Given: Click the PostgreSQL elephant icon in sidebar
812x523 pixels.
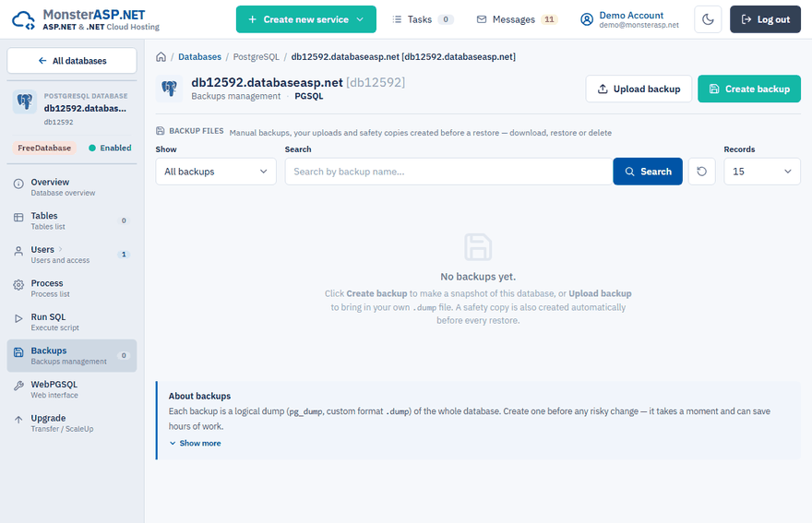Looking at the screenshot, I should [25, 101].
